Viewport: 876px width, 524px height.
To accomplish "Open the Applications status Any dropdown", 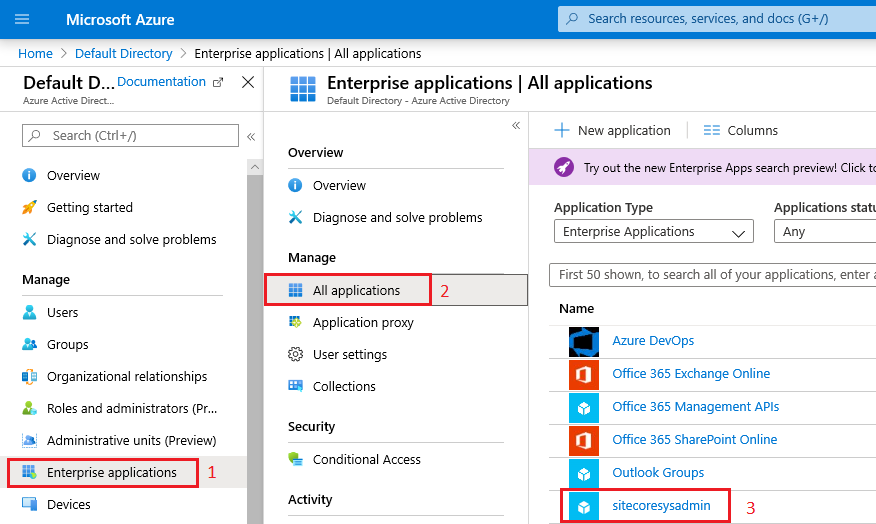I will tap(825, 231).
